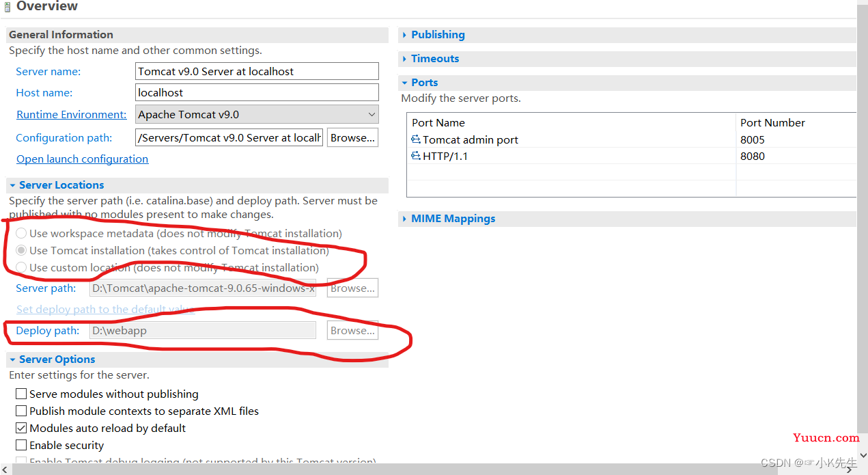The height and width of the screenshot is (475, 868).
Task: Select the HTTP/1.1 port name
Action: [445, 156]
